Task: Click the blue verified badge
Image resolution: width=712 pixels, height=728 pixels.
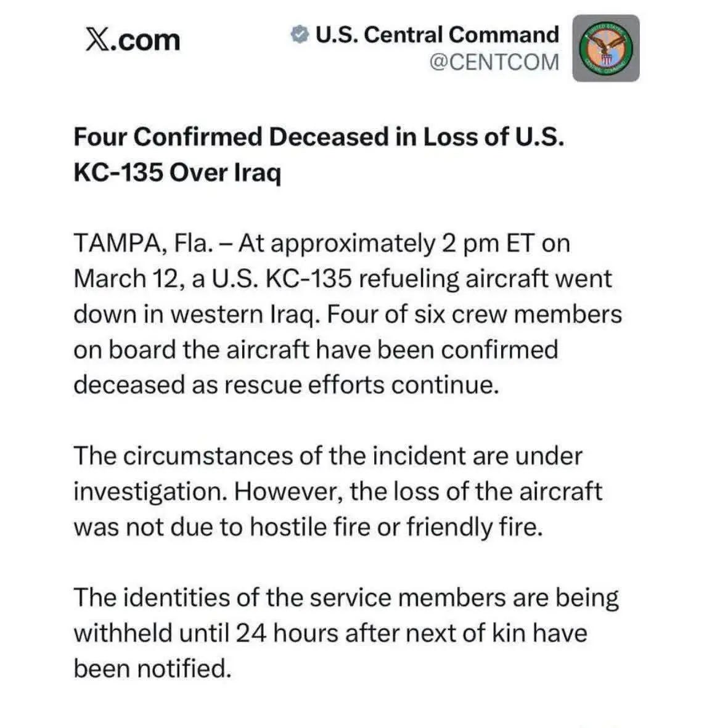Action: (299, 35)
